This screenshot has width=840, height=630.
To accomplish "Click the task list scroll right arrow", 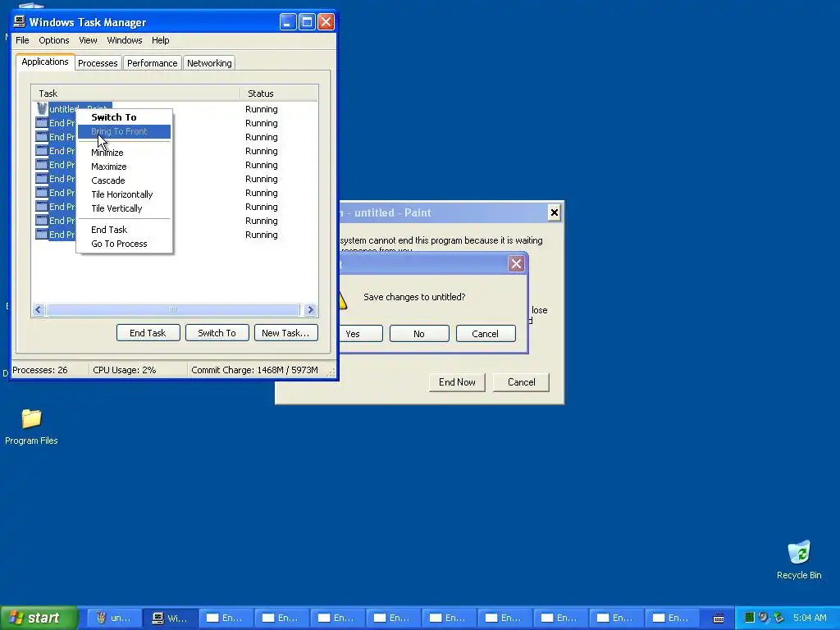I will pos(310,309).
